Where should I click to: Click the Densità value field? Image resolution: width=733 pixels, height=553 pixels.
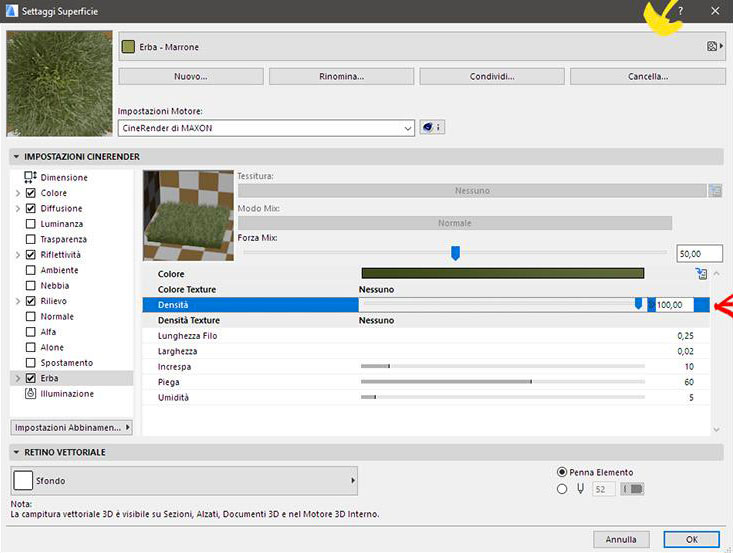[676, 304]
